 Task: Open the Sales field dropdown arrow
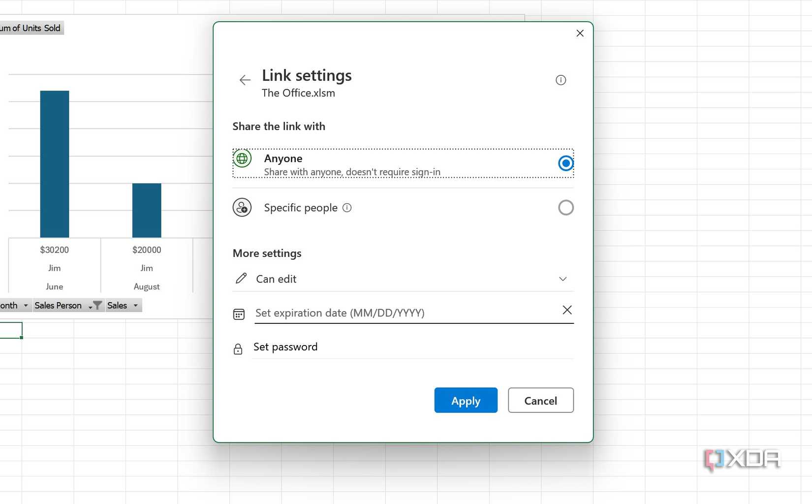(136, 305)
